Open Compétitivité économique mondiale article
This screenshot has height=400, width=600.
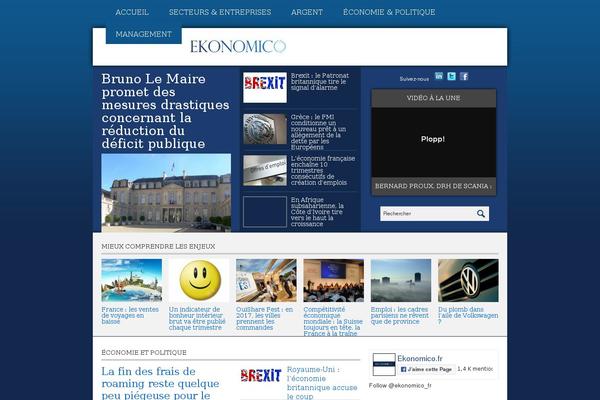coord(333,322)
